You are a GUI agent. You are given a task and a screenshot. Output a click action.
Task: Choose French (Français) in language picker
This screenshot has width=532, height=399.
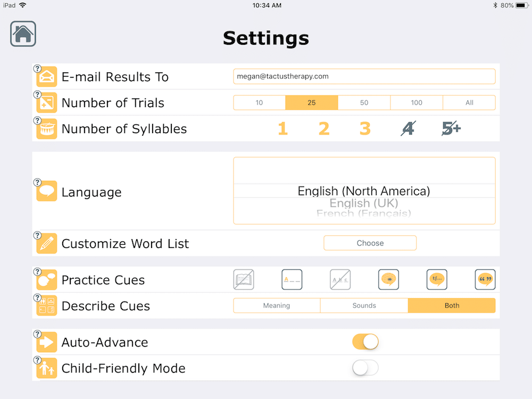tap(364, 214)
